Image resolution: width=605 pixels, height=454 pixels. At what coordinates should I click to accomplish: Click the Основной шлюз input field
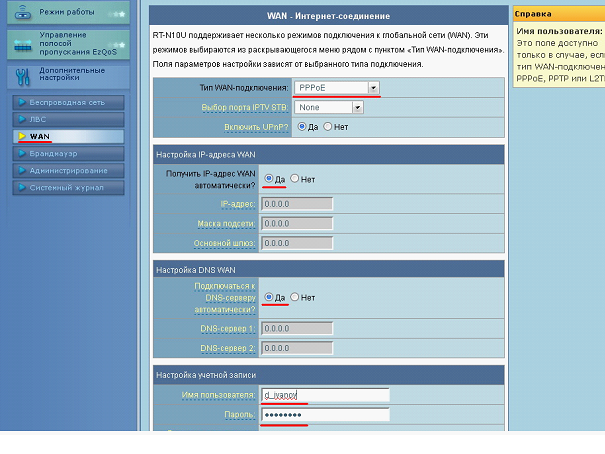[x=297, y=243]
